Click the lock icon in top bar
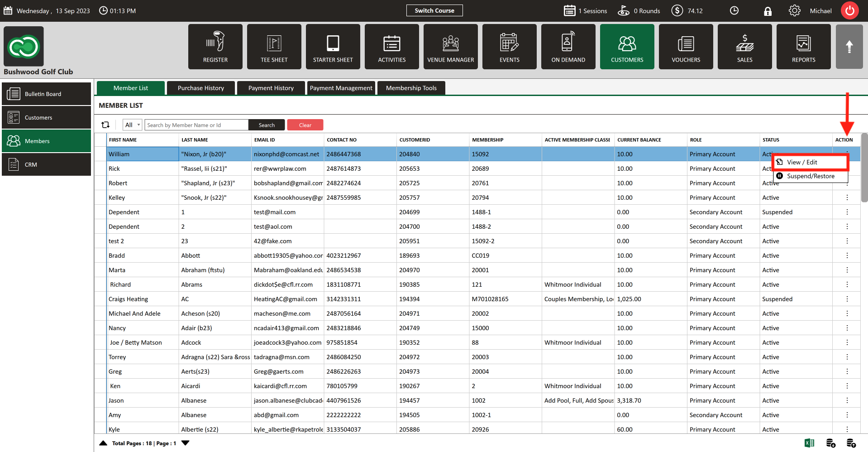 pos(768,11)
